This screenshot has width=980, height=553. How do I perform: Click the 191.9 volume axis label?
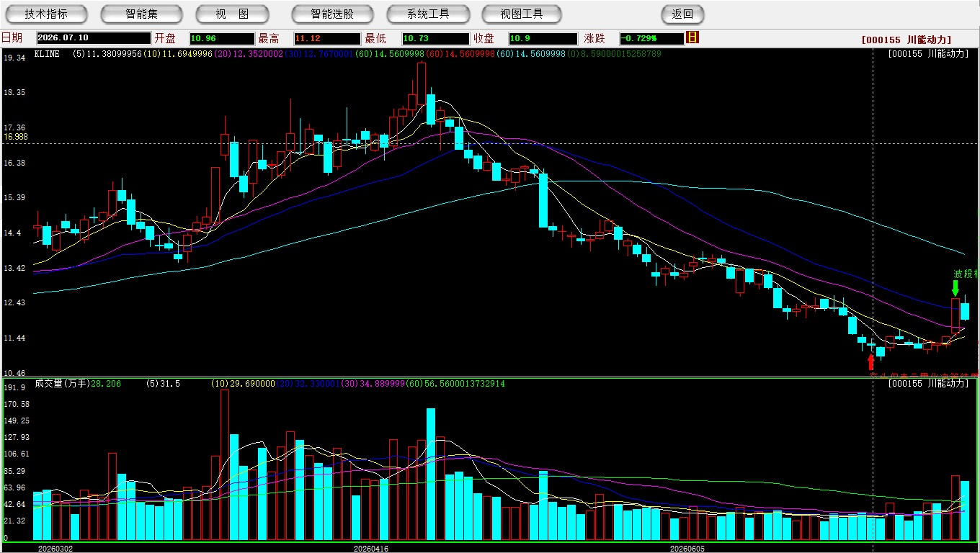click(x=14, y=387)
